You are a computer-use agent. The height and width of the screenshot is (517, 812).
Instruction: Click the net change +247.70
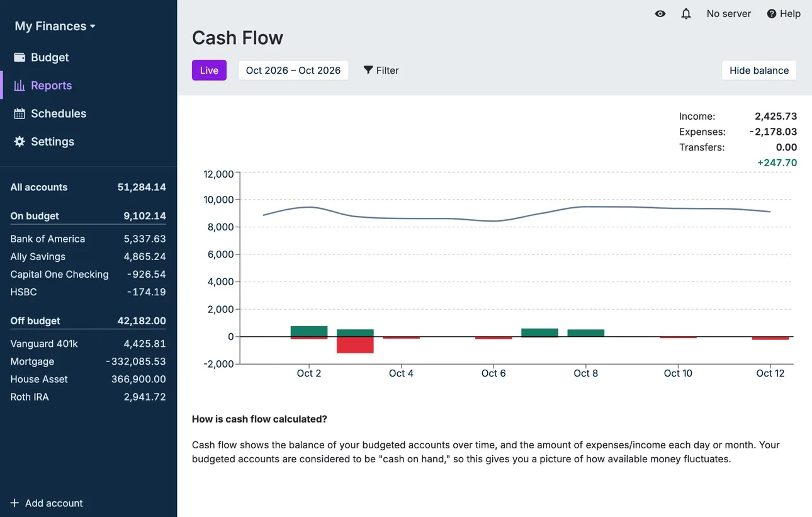click(x=777, y=162)
